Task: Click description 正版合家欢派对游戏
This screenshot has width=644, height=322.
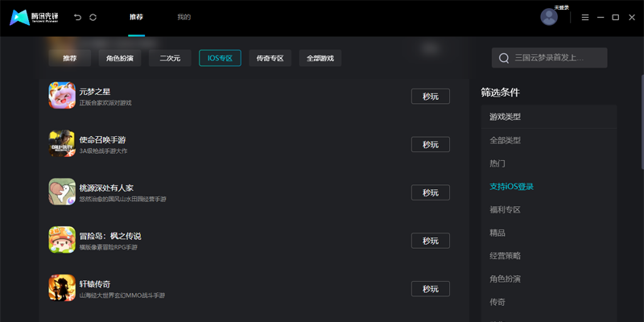Action: [105, 103]
